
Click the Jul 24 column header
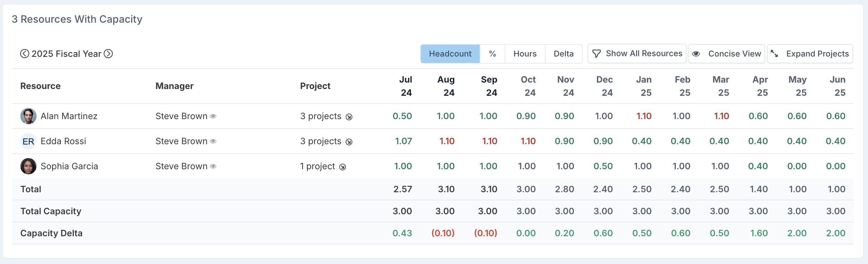coord(406,86)
